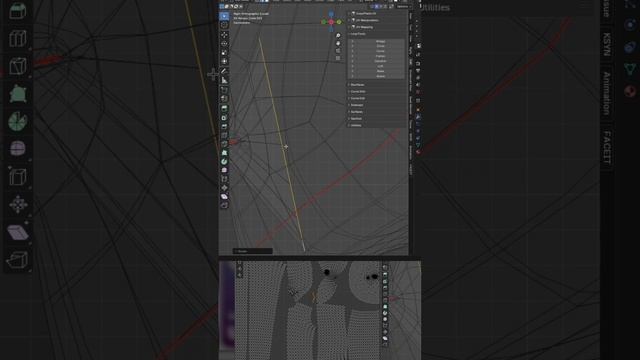Click the LoopTools Relax button
This screenshot has width=640, height=360.
pos(380,71)
